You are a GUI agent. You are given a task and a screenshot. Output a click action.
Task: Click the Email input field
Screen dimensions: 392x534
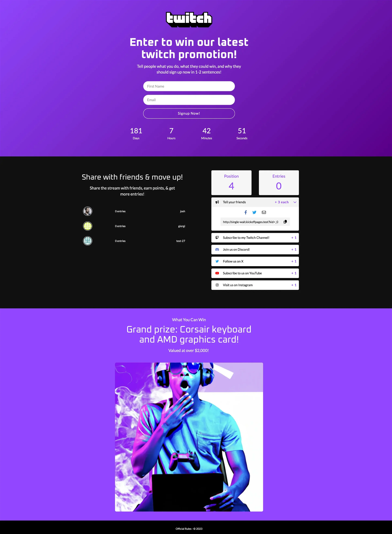pyautogui.click(x=188, y=100)
